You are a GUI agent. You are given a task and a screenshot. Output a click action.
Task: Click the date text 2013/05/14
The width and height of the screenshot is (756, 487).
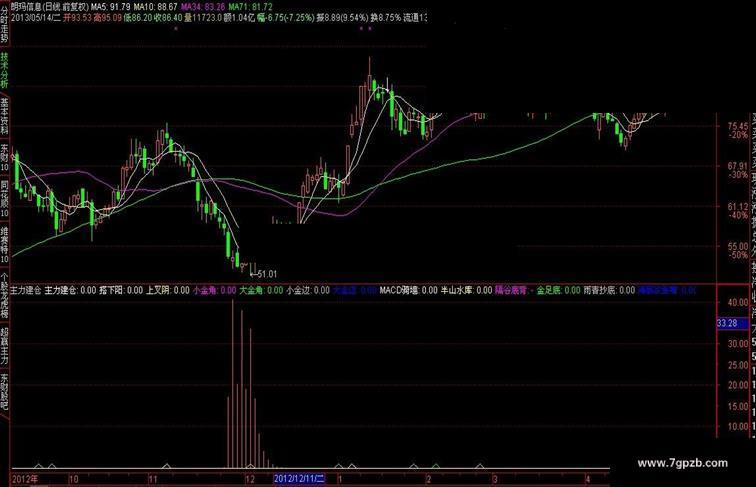(x=30, y=18)
